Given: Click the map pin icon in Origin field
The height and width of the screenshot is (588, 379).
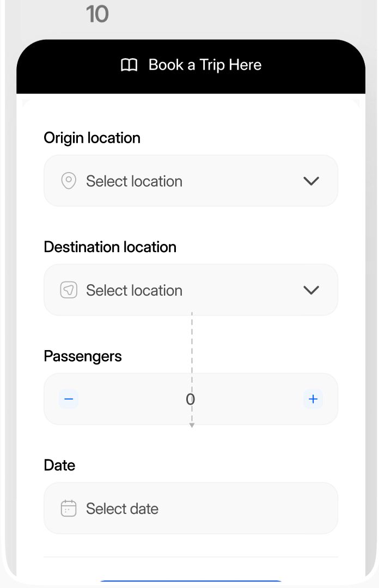Looking at the screenshot, I should (69, 181).
